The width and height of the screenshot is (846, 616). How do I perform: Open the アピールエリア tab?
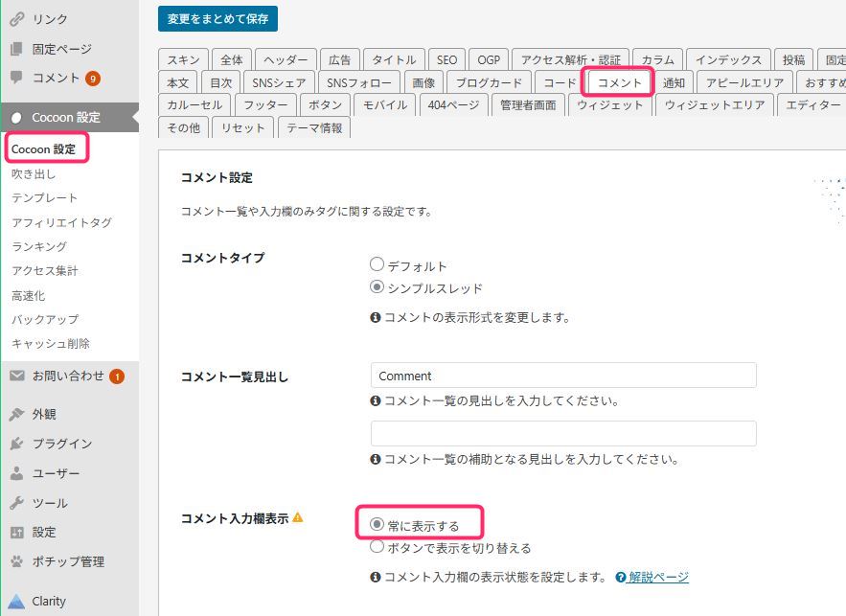pos(744,82)
